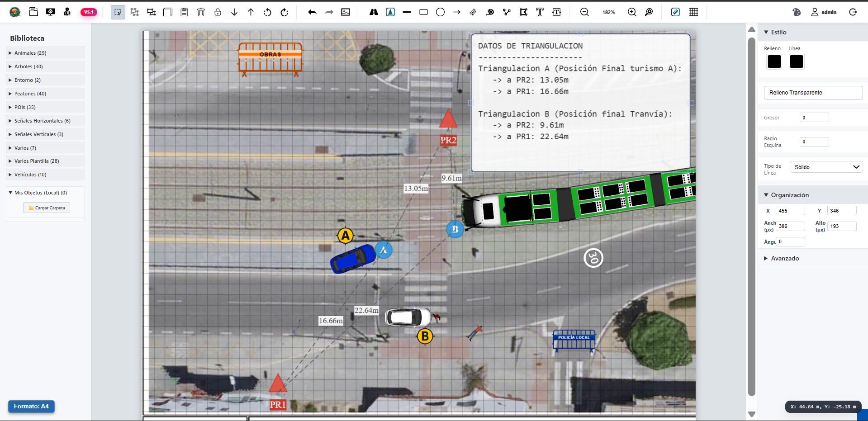Expand the Avanzado section

pos(785,258)
